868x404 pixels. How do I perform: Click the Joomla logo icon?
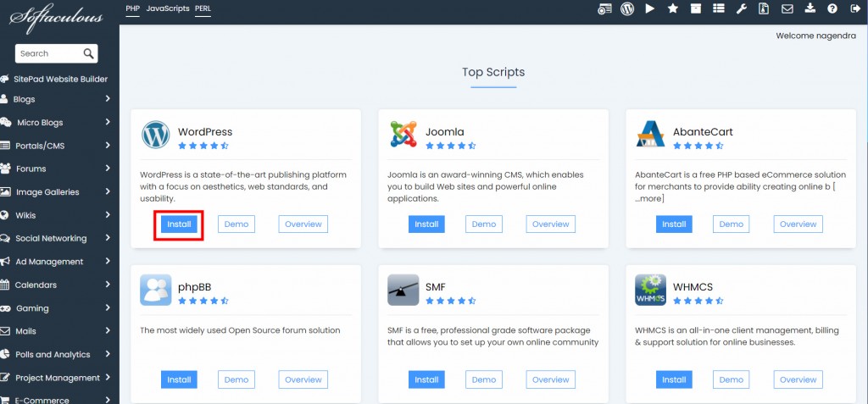[x=403, y=134]
